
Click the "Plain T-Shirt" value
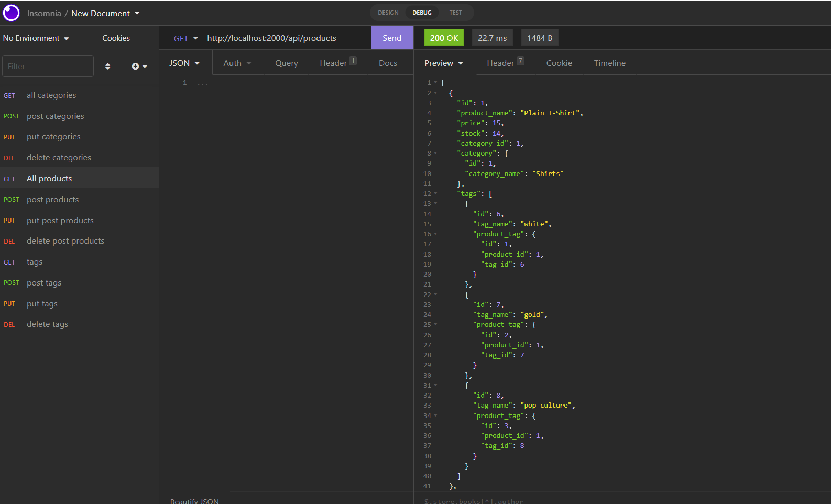[550, 113]
